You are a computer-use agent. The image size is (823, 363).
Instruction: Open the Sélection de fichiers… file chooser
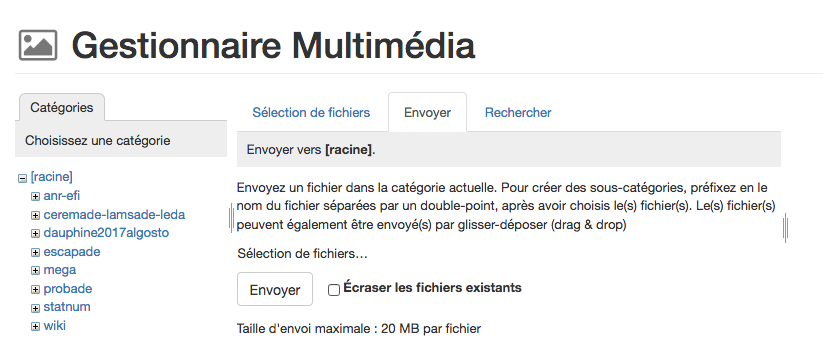pos(302,254)
